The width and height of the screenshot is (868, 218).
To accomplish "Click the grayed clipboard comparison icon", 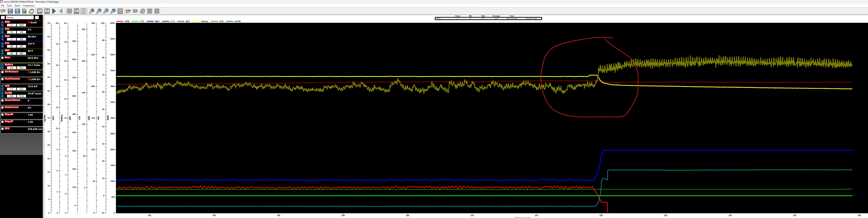I will tap(143, 11).
